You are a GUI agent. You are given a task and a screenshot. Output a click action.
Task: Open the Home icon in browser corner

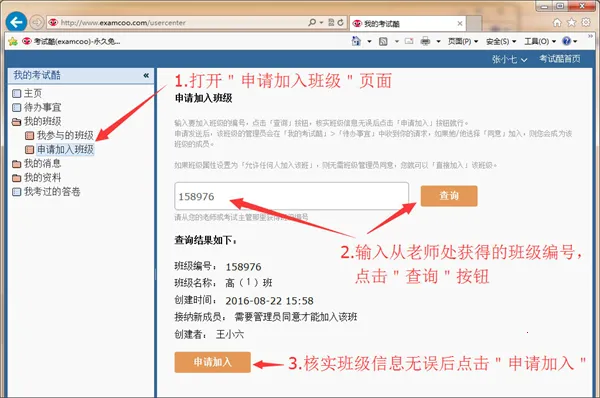557,23
